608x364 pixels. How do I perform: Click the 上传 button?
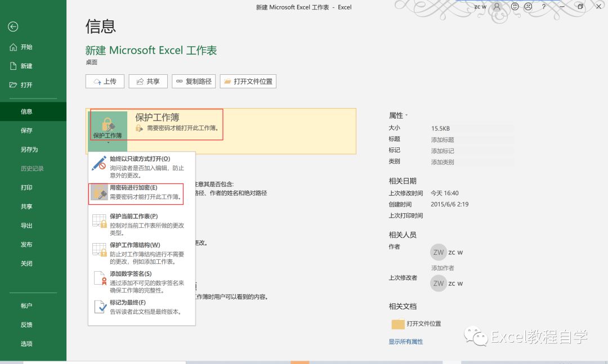(x=105, y=82)
